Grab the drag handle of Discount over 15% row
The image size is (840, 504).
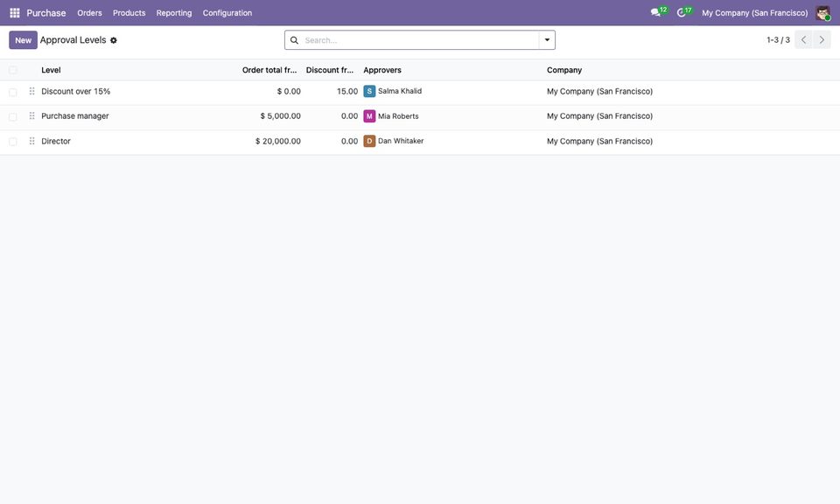(x=32, y=92)
